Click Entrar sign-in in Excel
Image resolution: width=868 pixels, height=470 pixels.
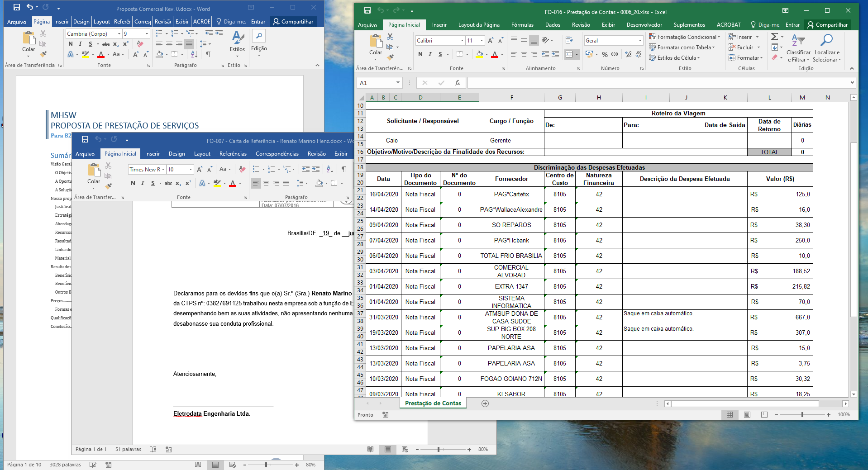pyautogui.click(x=792, y=25)
